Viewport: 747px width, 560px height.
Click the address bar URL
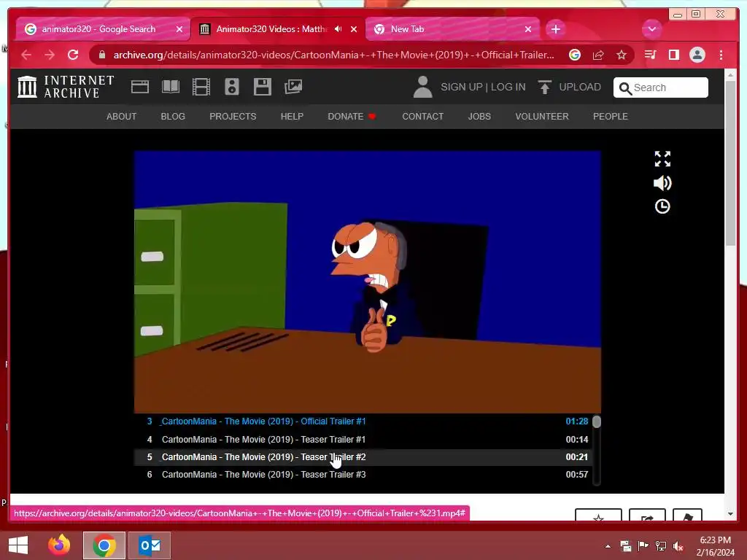[x=333, y=55]
